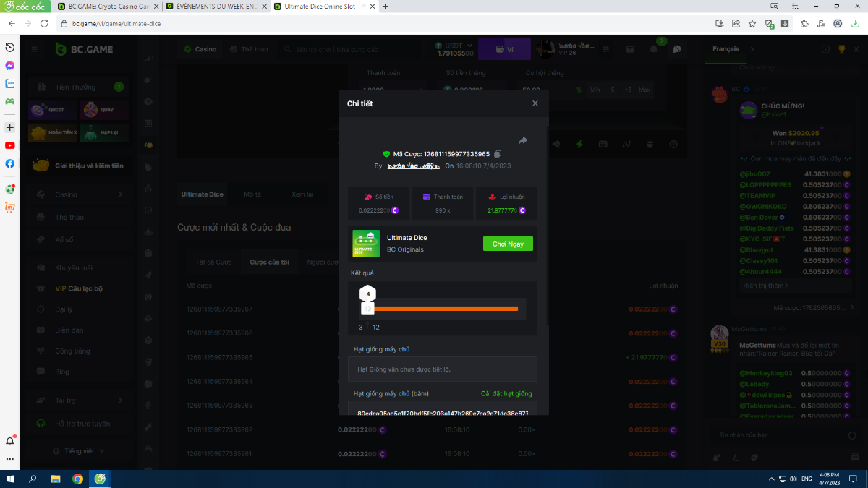Open Messenger from the browser sidebar

[10, 65]
